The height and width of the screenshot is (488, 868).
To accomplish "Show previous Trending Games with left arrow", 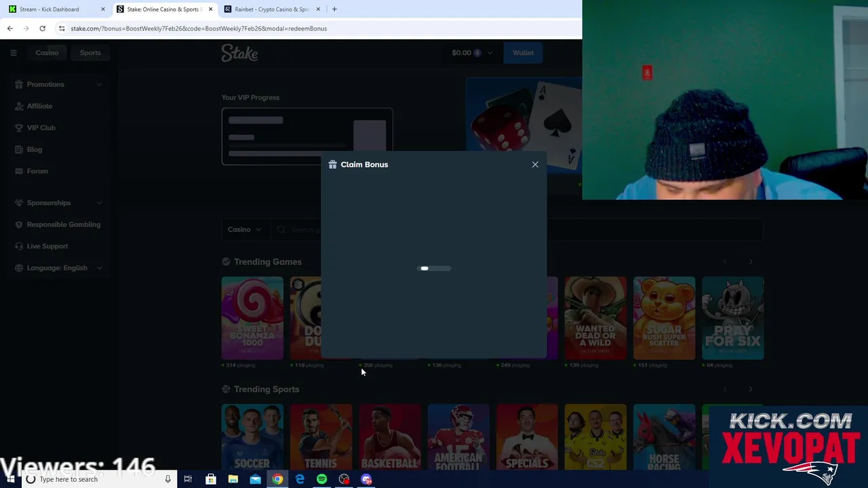I will [725, 262].
